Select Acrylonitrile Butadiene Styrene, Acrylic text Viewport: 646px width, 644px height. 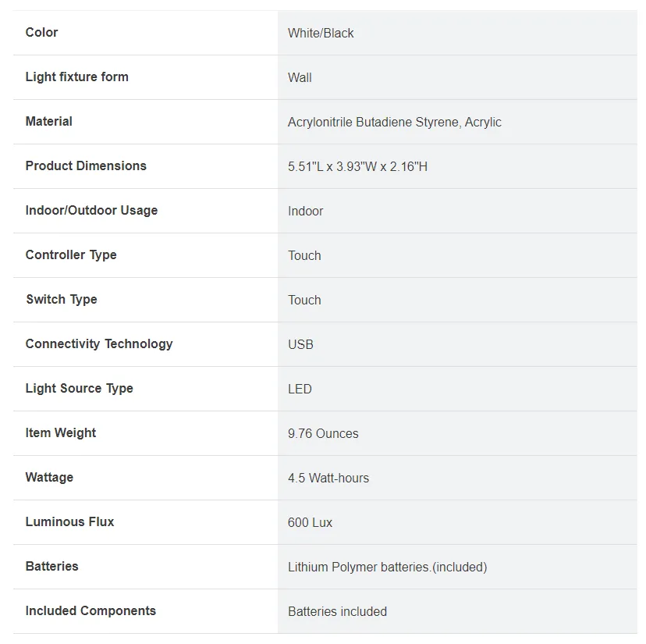394,122
